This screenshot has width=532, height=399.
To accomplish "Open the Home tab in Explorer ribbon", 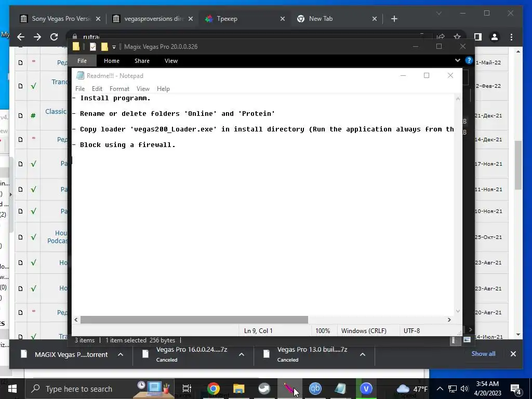I will point(112,61).
